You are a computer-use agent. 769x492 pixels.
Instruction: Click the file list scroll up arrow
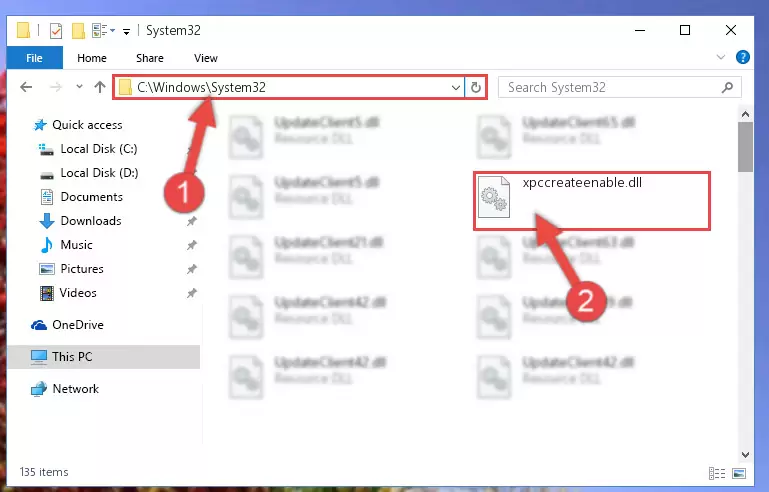(745, 114)
